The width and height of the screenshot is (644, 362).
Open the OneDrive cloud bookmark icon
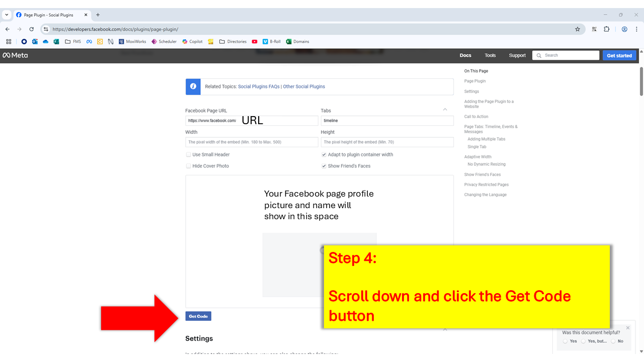(46, 42)
